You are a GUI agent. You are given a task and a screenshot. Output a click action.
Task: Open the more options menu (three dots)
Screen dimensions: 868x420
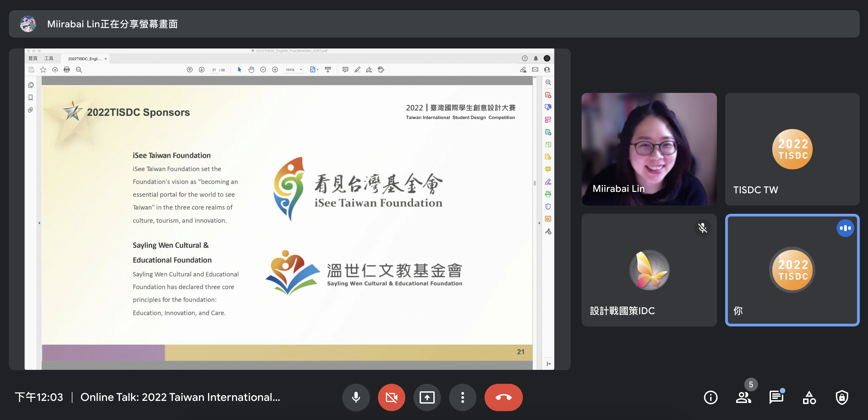462,397
